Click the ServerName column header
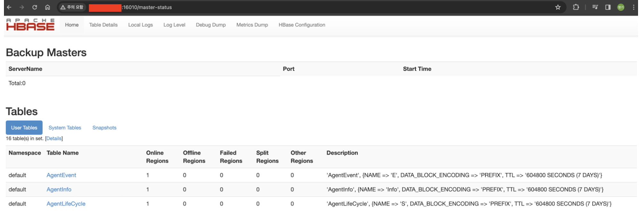644x218 pixels. pos(25,69)
